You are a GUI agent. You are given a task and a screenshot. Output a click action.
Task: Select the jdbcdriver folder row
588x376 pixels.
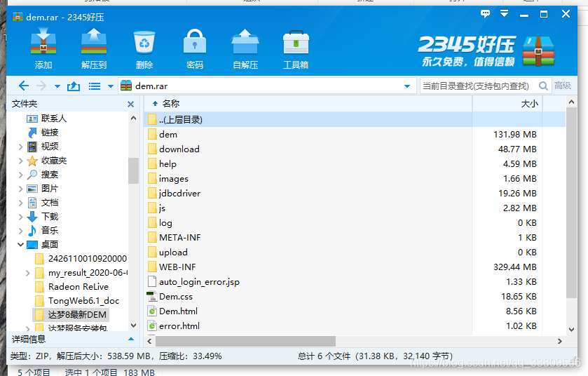[x=355, y=193]
